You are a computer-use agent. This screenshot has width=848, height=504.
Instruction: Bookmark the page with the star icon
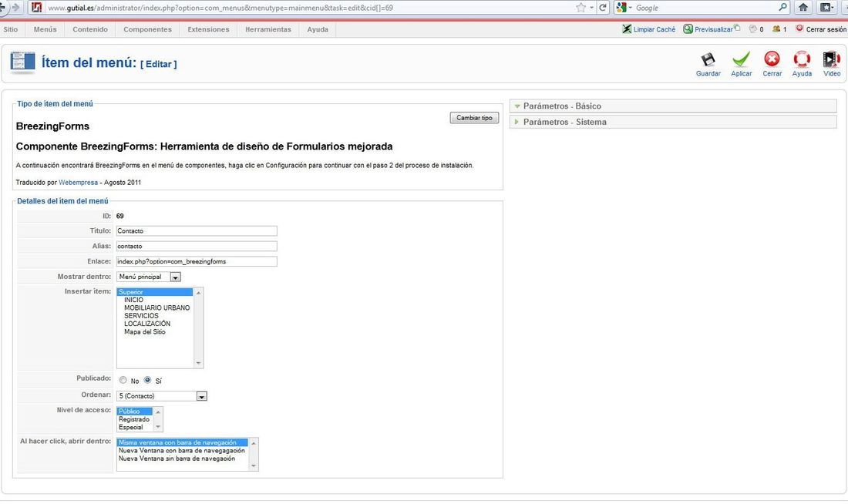click(580, 8)
